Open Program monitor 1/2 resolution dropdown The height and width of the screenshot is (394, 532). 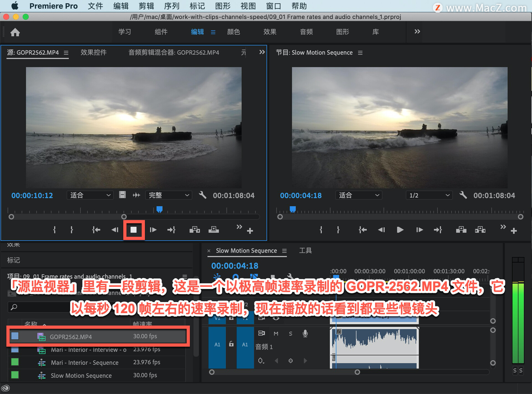pos(429,195)
